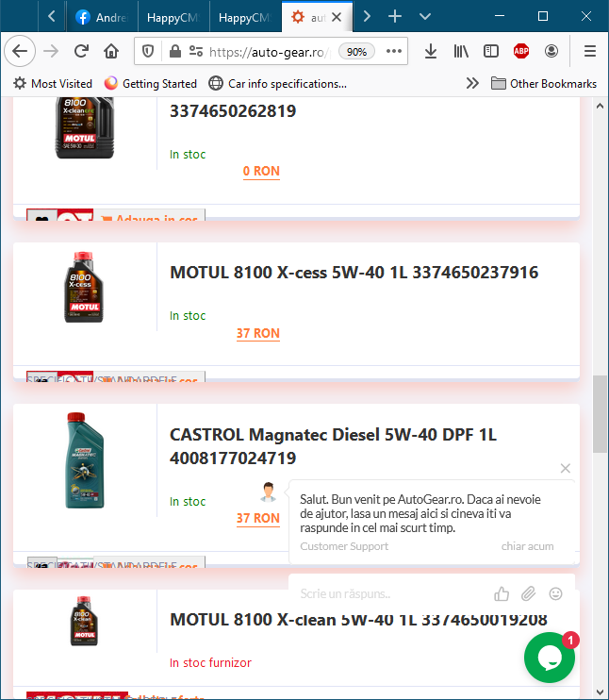Open the green chat widget button

550,658
